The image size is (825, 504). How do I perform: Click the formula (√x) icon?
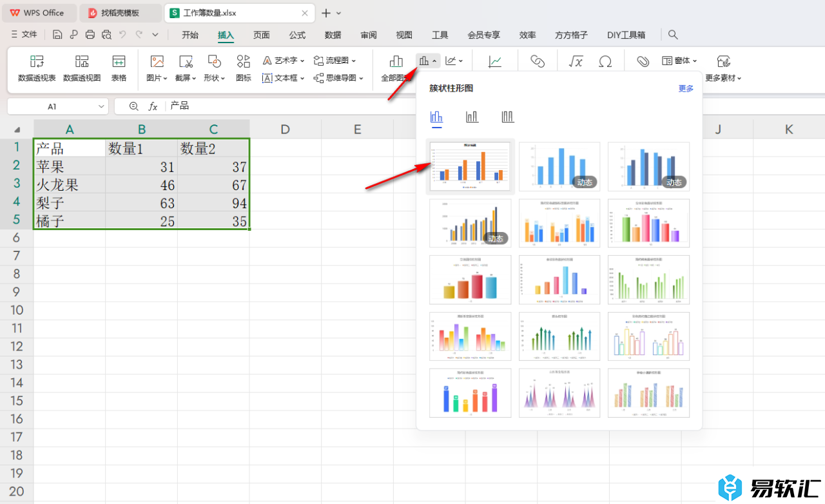pos(575,61)
